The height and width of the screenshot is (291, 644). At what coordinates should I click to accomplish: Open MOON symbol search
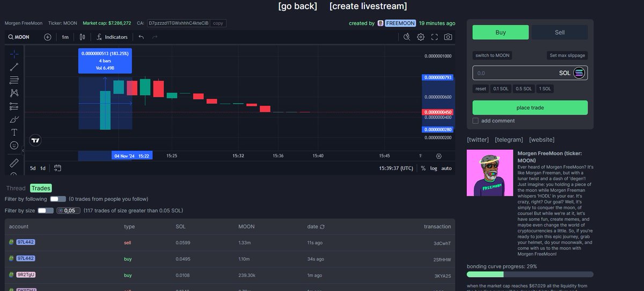pos(19,37)
